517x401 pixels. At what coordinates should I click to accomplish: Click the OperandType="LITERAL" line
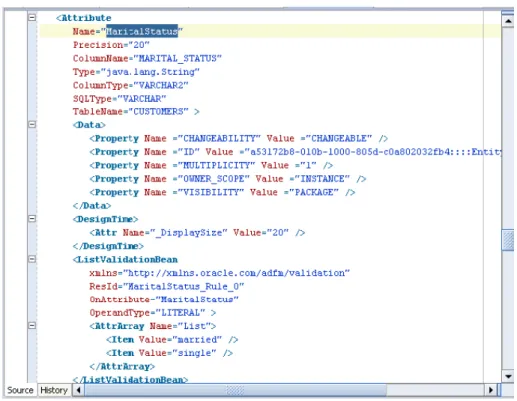click(153, 313)
